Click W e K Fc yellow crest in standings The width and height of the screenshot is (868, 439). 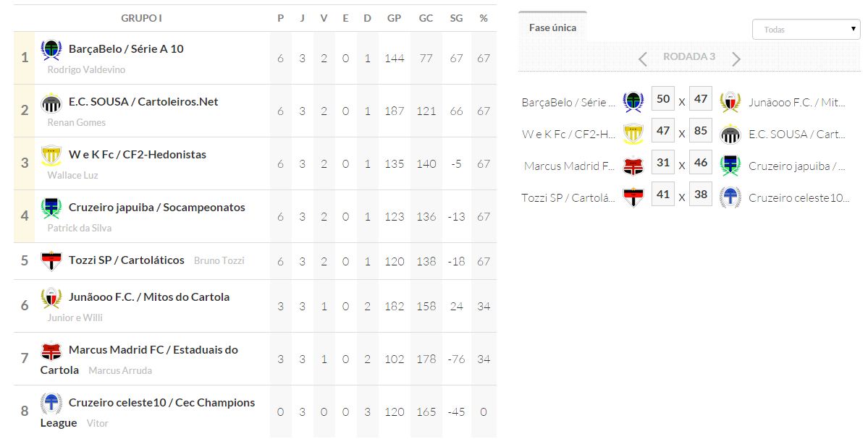[51, 155]
